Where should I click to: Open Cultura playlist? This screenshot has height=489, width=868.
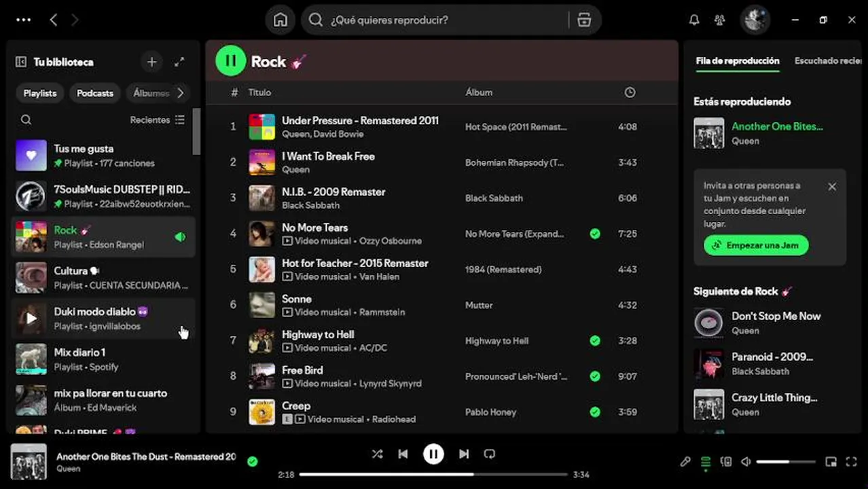pyautogui.click(x=103, y=278)
